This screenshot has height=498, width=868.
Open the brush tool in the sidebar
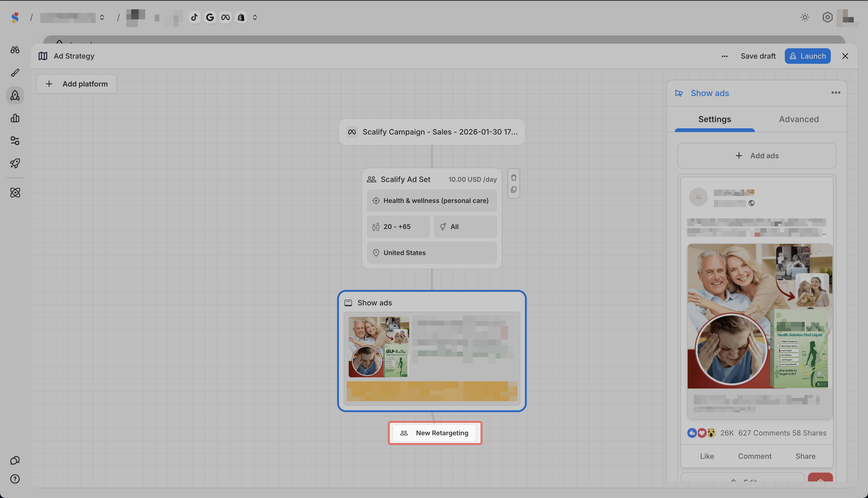click(x=15, y=73)
